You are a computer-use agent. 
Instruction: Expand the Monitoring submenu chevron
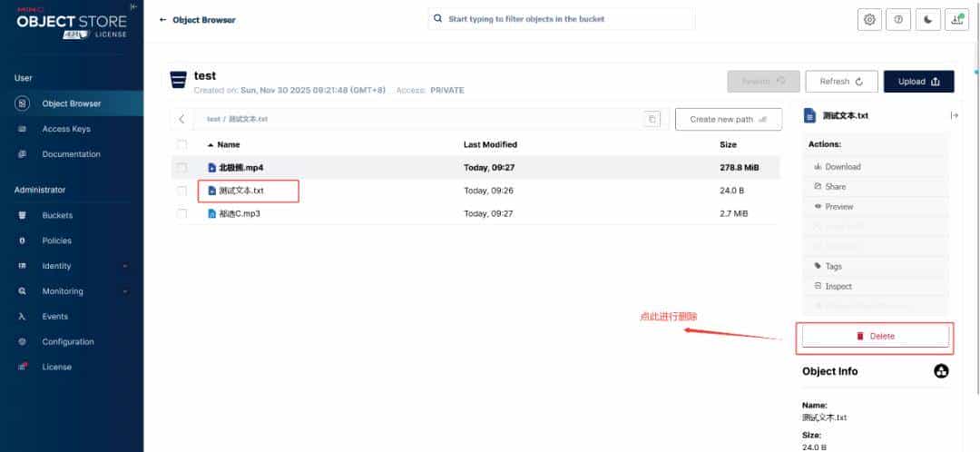pos(125,291)
